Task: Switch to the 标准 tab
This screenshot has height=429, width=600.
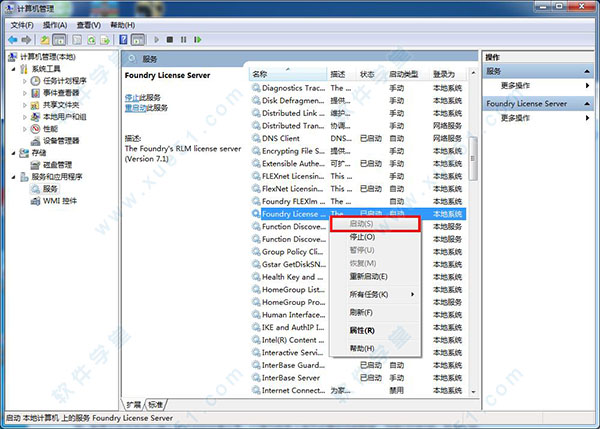Action: click(155, 405)
